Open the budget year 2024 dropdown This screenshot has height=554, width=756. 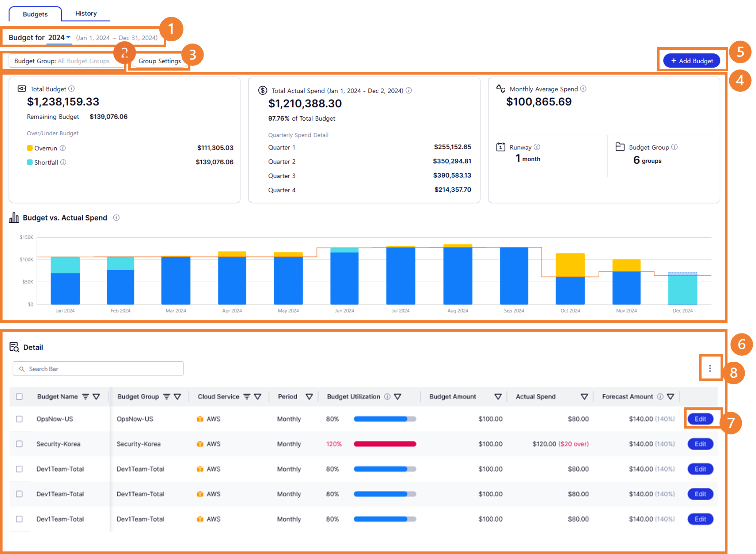(59, 38)
